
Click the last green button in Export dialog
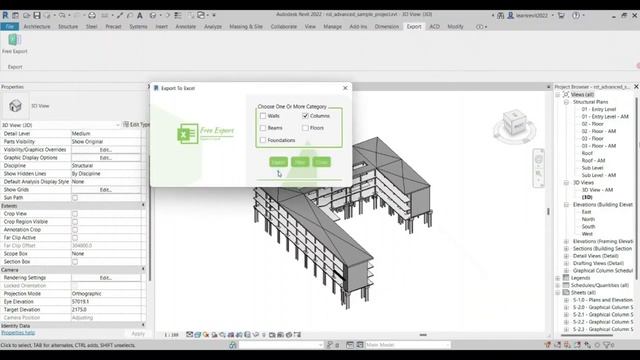[x=322, y=162]
